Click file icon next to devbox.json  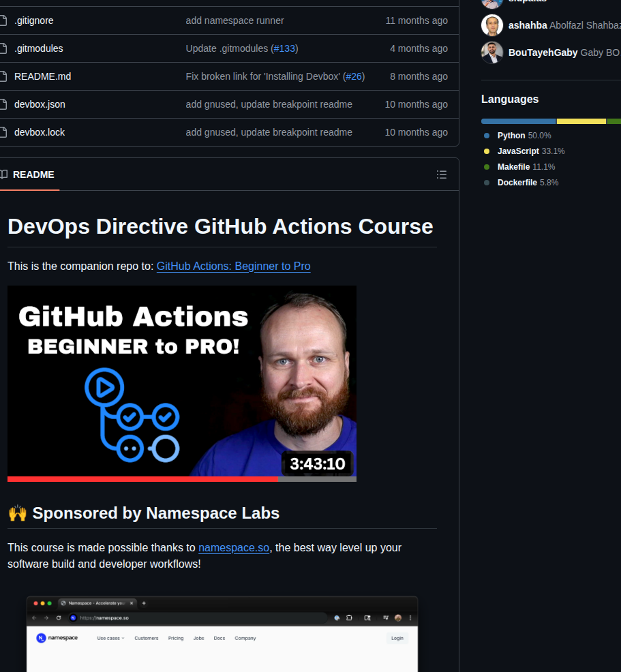click(3, 104)
